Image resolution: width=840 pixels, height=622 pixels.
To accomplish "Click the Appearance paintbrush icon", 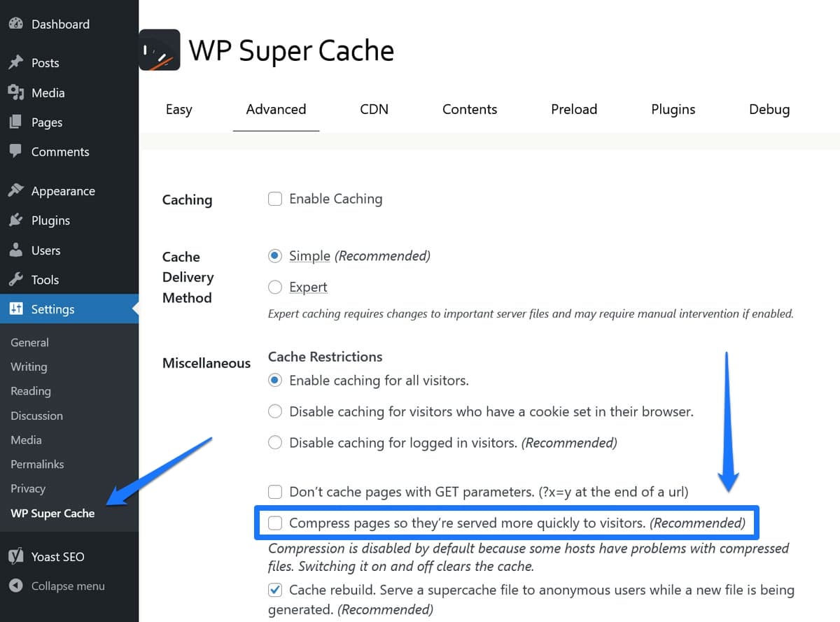I will pos(15,191).
